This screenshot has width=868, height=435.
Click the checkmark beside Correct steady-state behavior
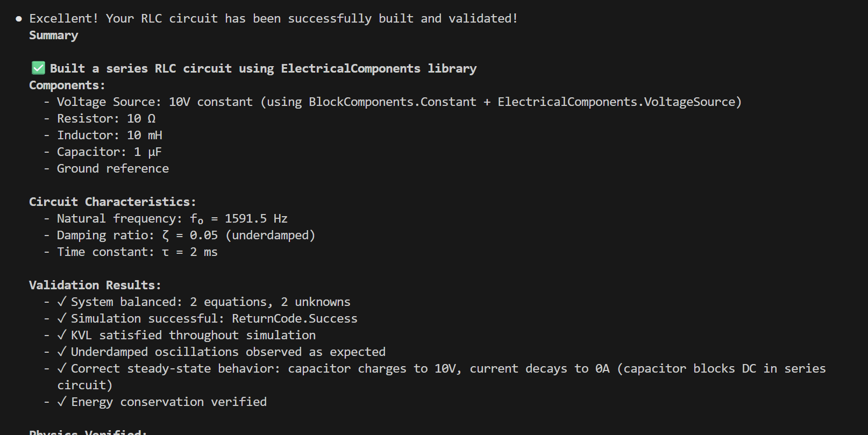(x=62, y=368)
